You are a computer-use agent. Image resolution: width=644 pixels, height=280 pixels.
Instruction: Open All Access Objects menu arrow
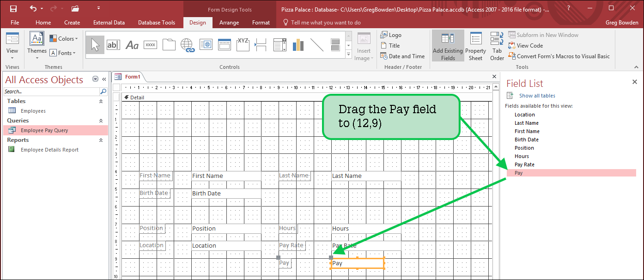coord(95,79)
